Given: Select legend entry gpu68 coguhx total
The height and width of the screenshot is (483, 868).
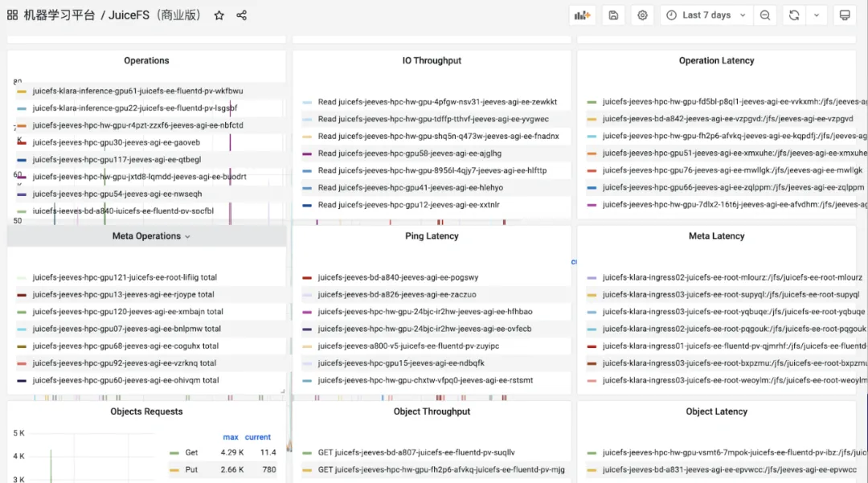Looking at the screenshot, I should (x=125, y=346).
